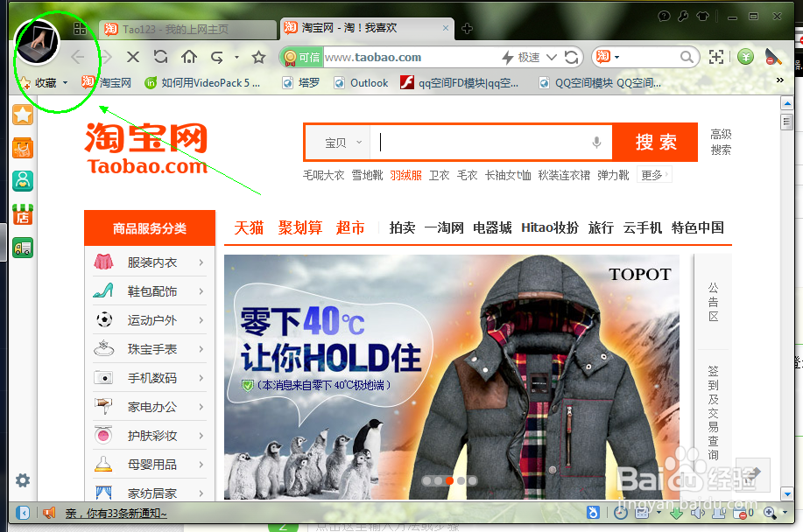Open the 拍卖 navigation item

[402, 227]
